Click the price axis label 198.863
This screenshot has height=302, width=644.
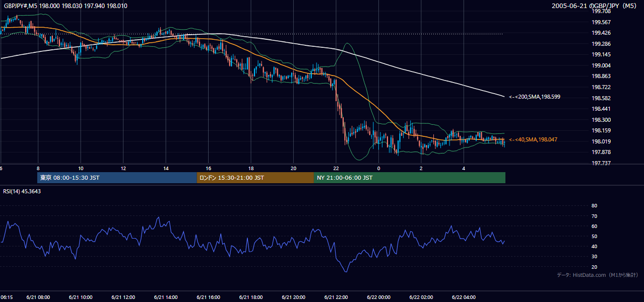pos(601,77)
